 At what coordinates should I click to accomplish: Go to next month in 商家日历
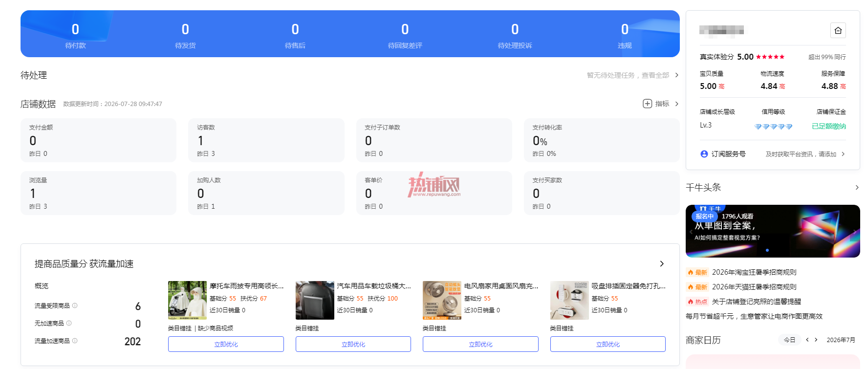coord(816,340)
